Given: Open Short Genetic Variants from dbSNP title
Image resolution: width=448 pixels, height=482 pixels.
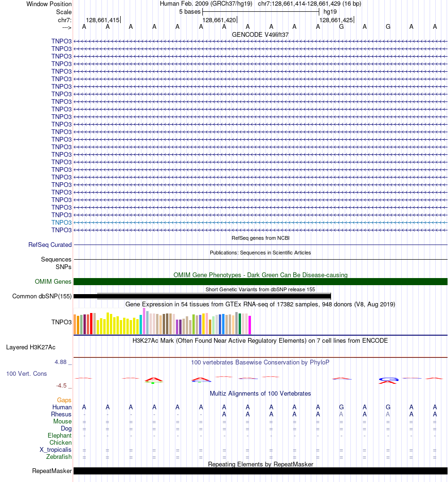Looking at the screenshot, I should coord(260,289).
